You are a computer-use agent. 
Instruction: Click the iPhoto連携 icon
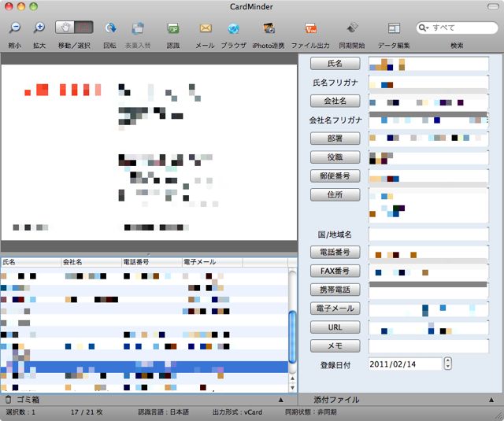[x=269, y=28]
